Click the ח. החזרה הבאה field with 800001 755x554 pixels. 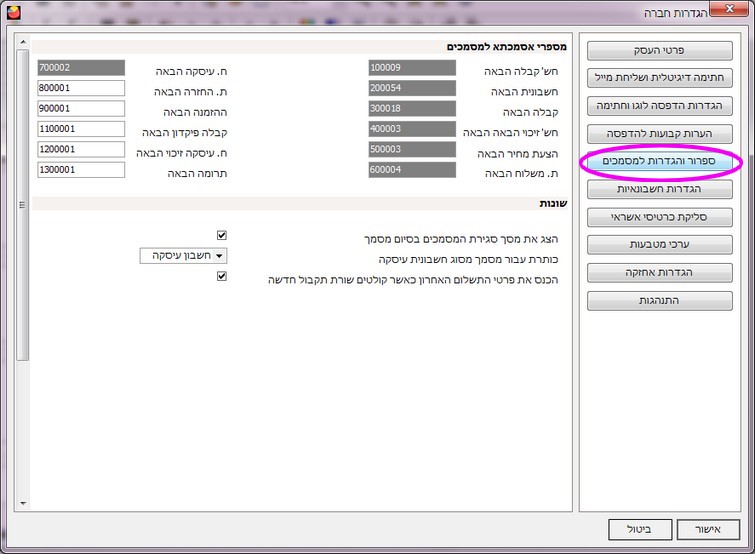tap(80, 88)
